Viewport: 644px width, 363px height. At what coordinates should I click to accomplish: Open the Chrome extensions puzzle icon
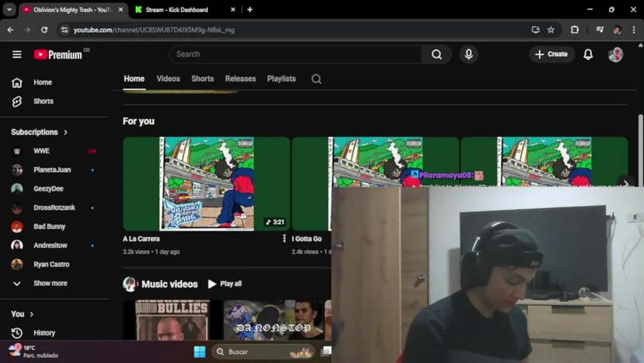[574, 30]
